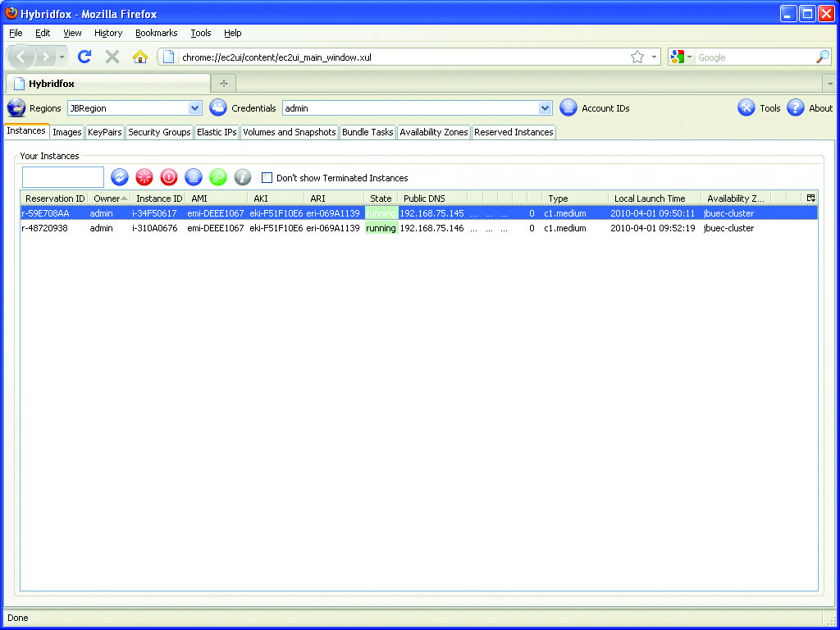Reload the page with Firefox reload button
This screenshot has height=630, width=840.
[84, 57]
